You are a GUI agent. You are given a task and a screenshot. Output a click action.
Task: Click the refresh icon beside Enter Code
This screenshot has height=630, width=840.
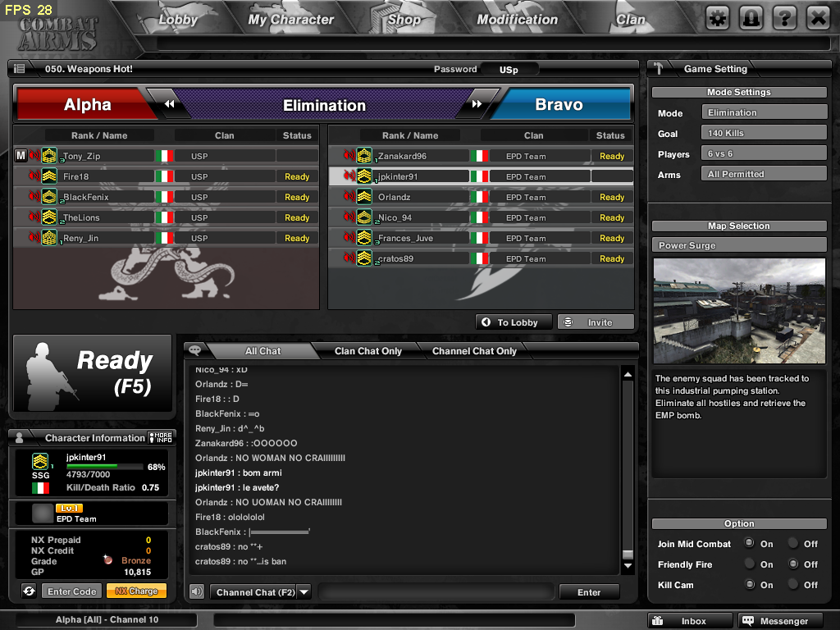[x=29, y=591]
